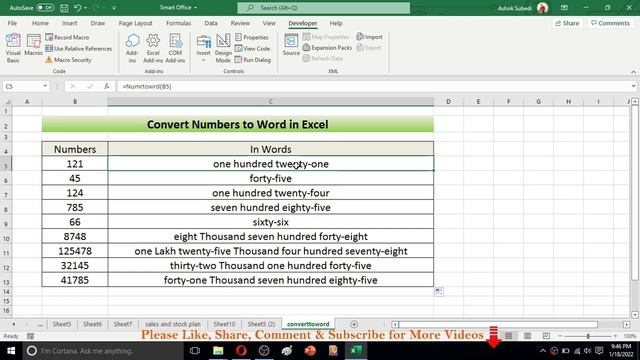Open the File tab
This screenshot has width=640, height=360.
[x=12, y=23]
